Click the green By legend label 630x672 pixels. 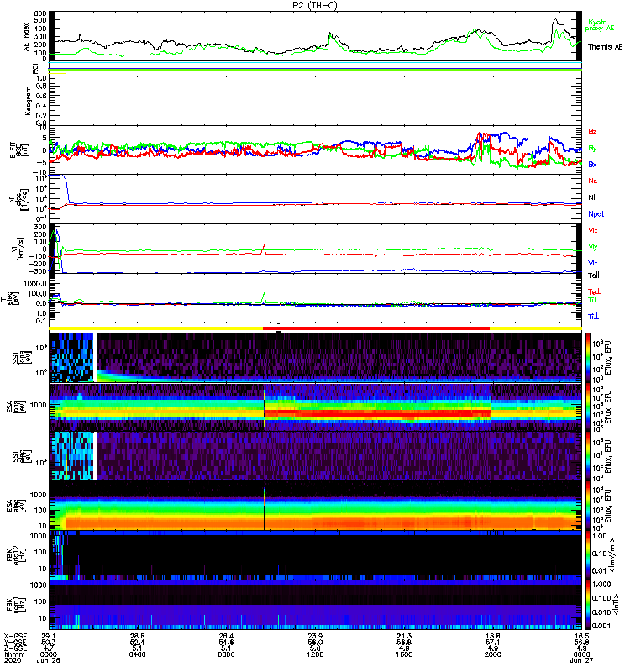[592, 148]
